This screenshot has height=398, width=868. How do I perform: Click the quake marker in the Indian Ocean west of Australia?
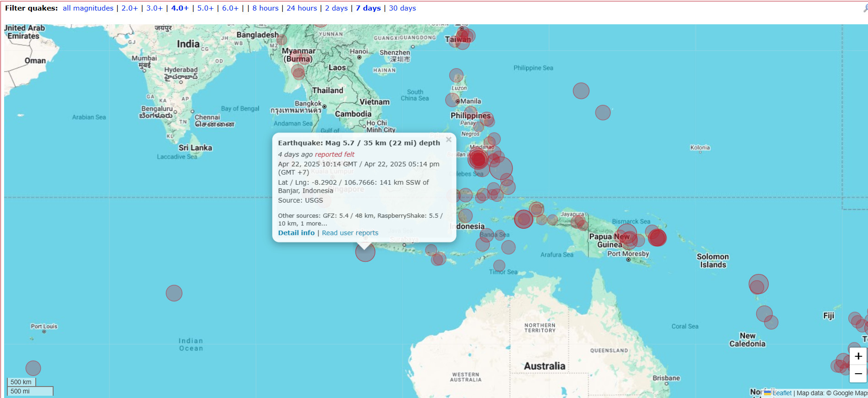174,293
